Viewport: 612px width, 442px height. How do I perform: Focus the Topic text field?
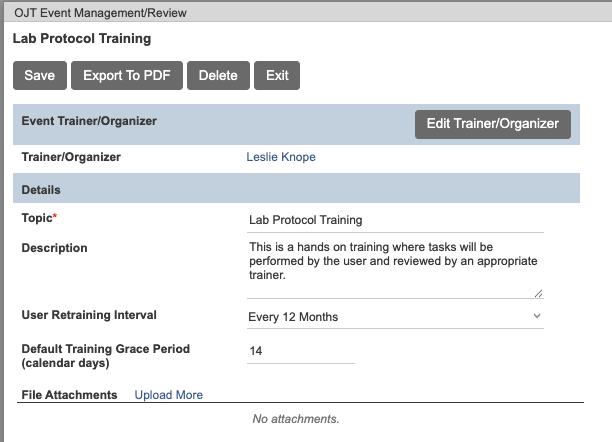(395, 220)
